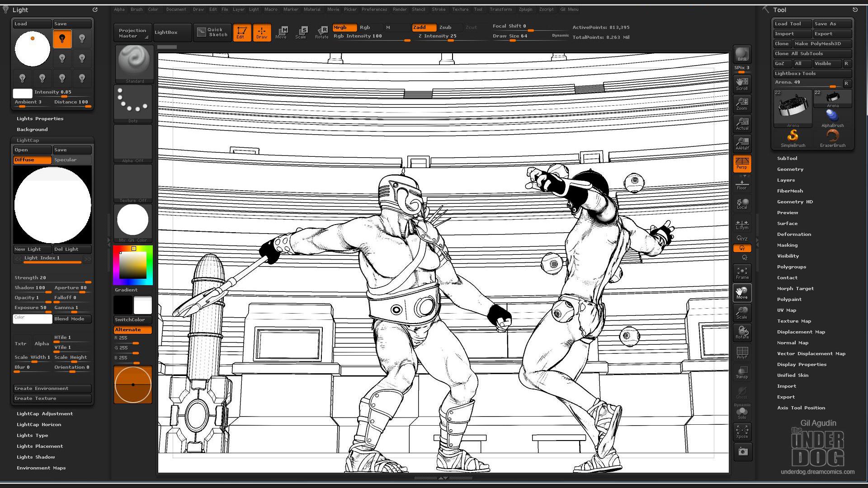Open the Brush menu

tap(137, 9)
